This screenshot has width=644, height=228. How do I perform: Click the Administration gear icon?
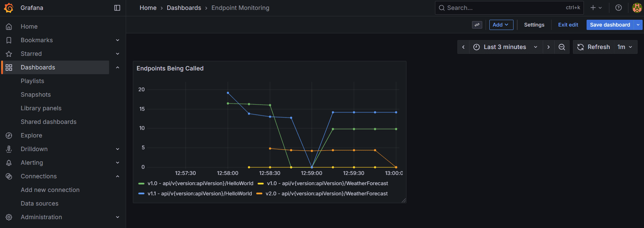pyautogui.click(x=9, y=217)
